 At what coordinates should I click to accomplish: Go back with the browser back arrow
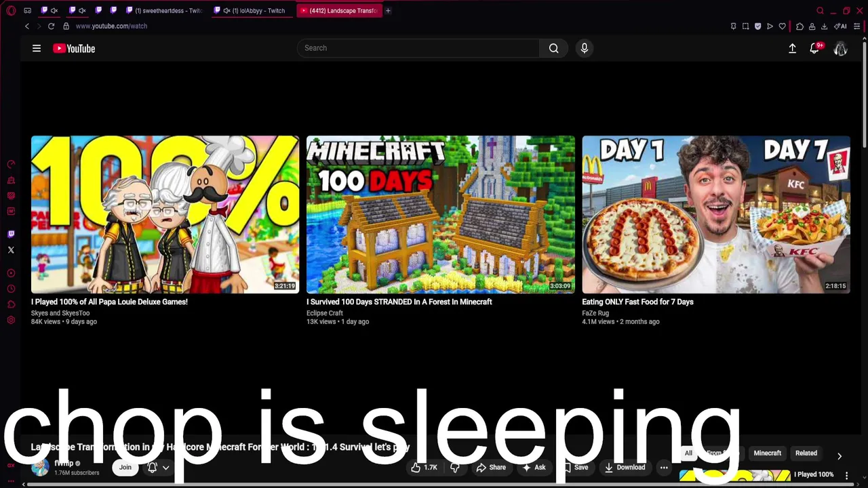tap(27, 26)
